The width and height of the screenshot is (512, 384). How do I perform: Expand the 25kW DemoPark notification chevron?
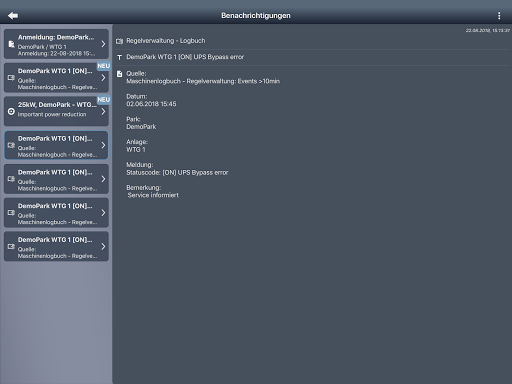(103, 111)
